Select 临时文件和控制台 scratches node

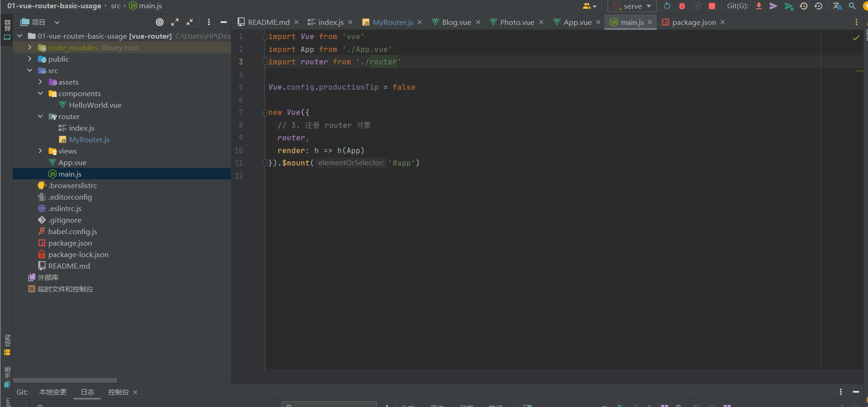[x=65, y=289]
